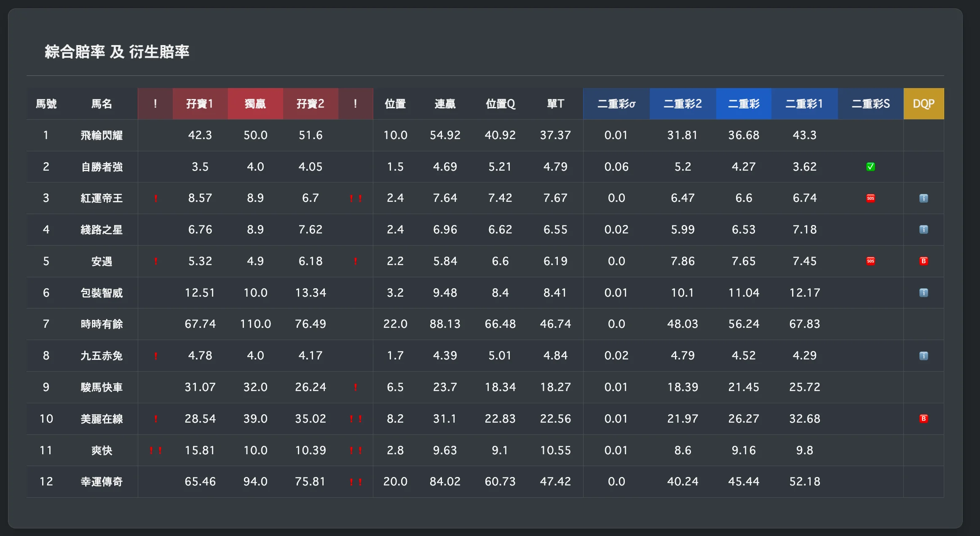This screenshot has height=536, width=980.
Task: Click the 獨贏 column header
Action: tap(255, 104)
